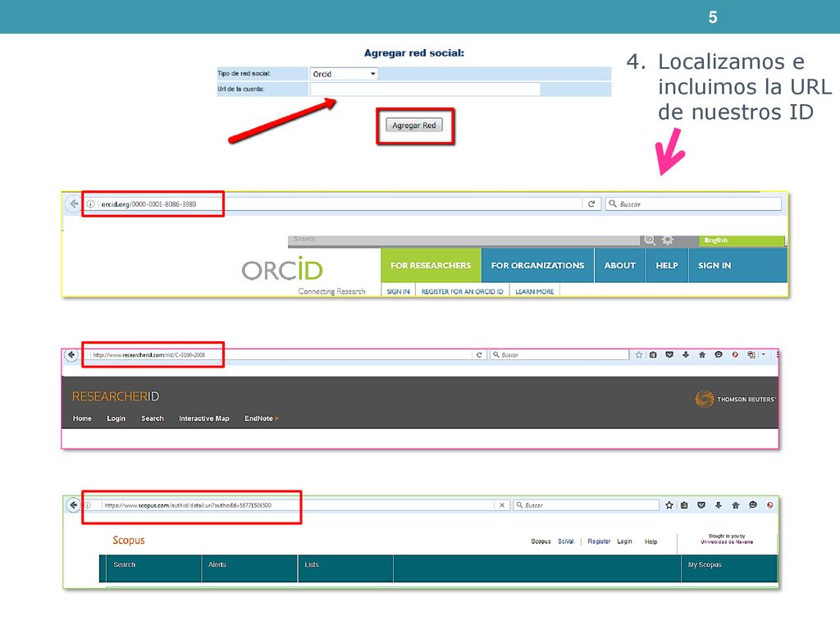Click bookmark star in Scopus browser
The height and width of the screenshot is (630, 840).
click(669, 505)
